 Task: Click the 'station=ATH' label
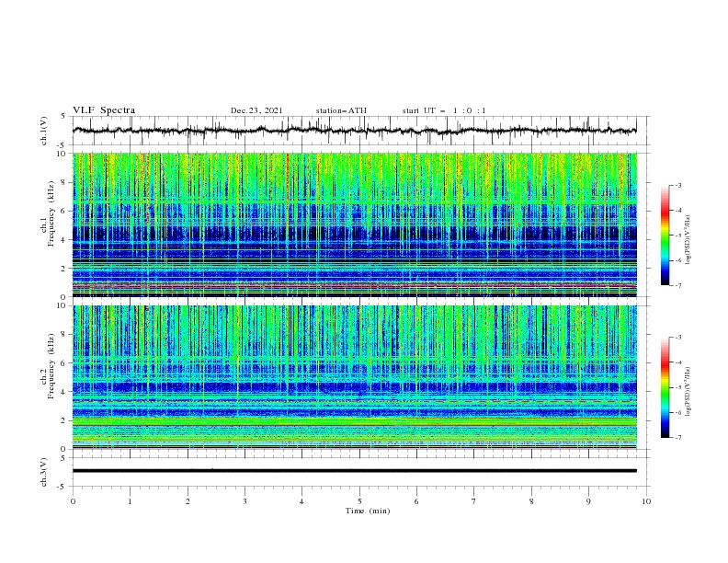click(341, 110)
